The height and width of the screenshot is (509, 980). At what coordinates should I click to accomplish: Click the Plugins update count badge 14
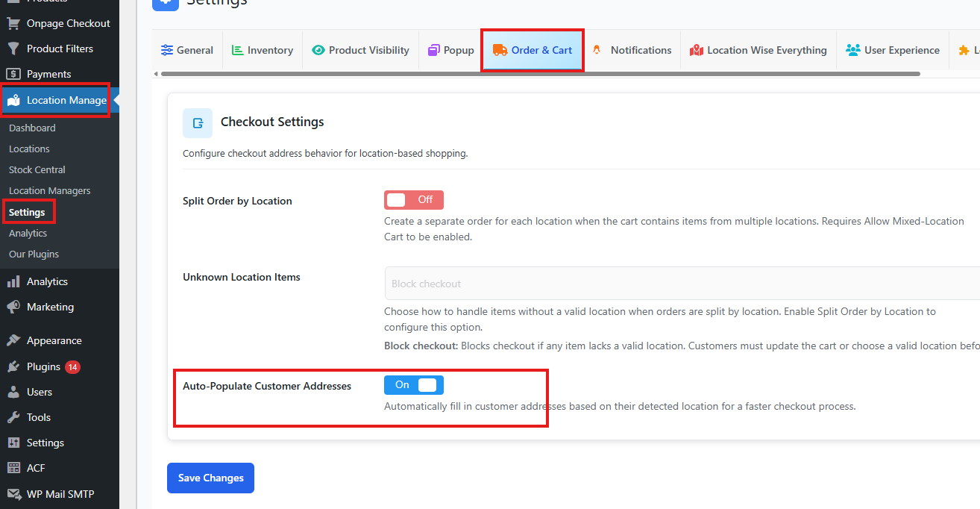[72, 366]
